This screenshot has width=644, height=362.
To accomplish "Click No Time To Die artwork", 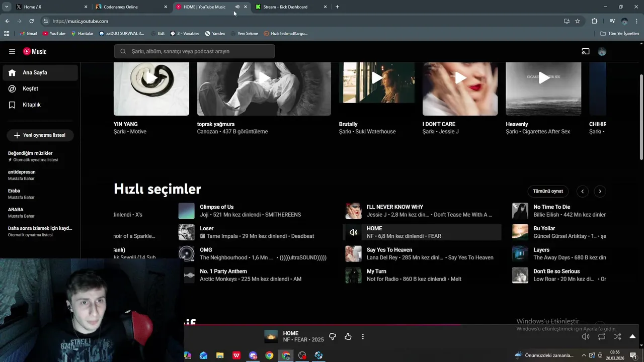I will 520,211.
